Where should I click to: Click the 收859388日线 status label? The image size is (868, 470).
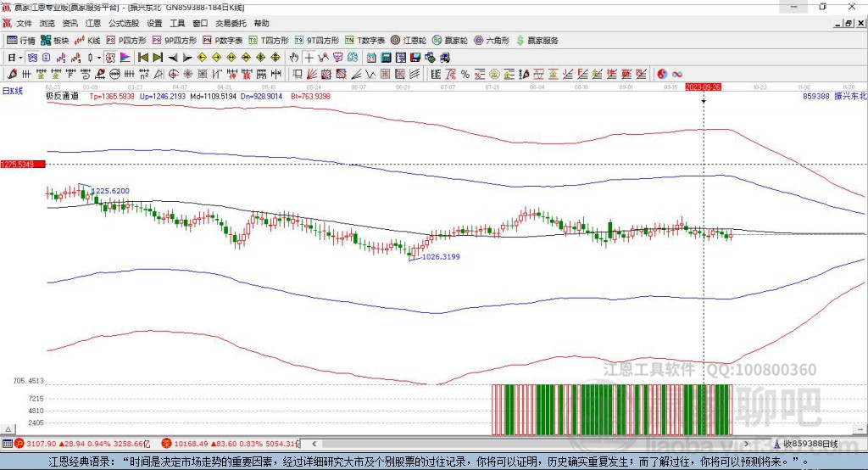click(x=810, y=444)
